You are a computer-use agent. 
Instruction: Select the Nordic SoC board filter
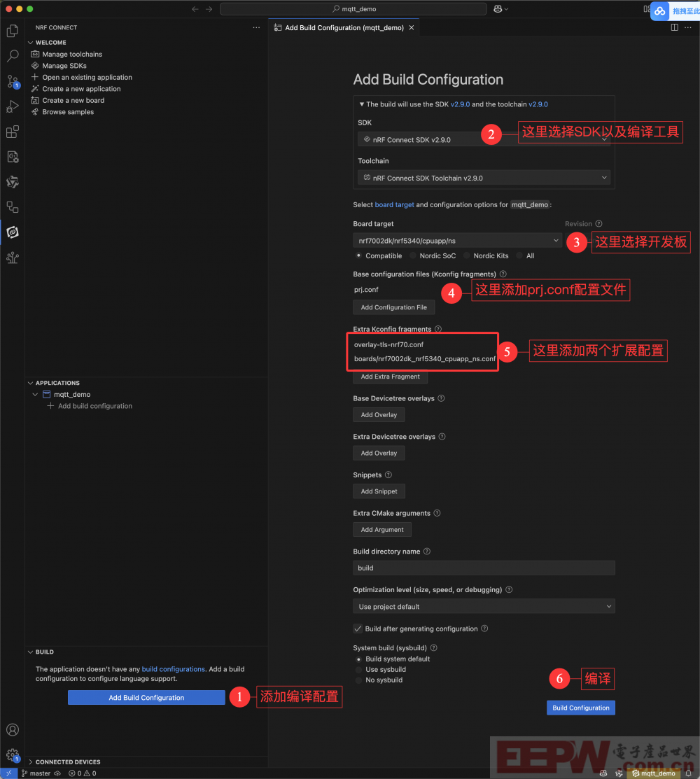tap(413, 255)
